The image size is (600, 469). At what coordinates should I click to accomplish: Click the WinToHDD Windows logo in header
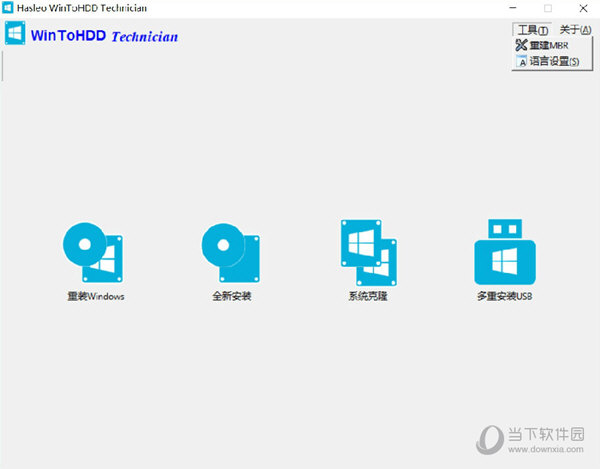pos(15,36)
